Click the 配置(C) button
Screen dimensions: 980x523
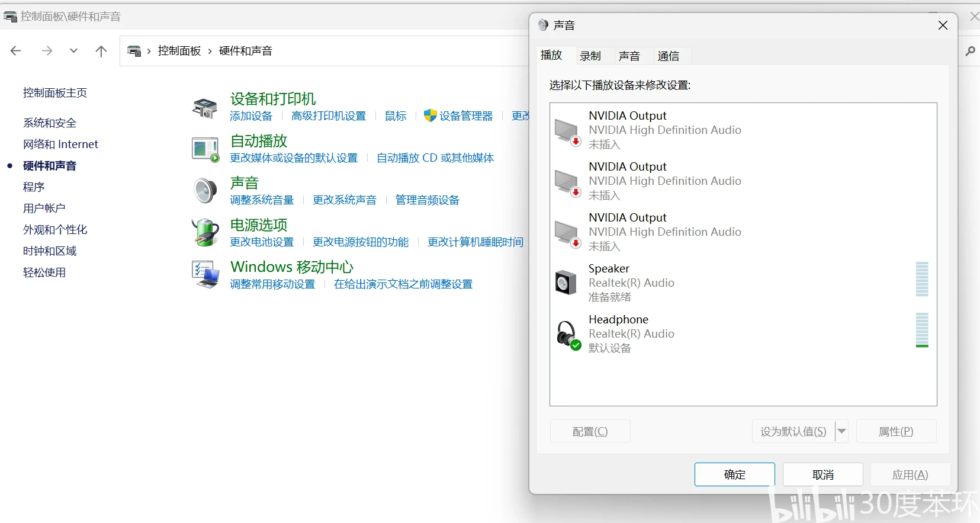click(590, 431)
